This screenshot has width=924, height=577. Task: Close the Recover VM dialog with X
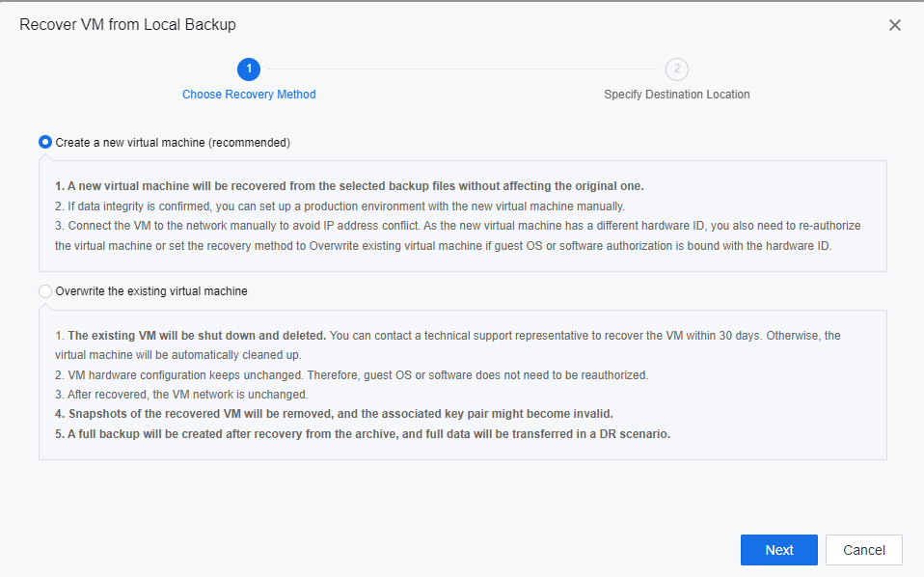[x=895, y=25]
